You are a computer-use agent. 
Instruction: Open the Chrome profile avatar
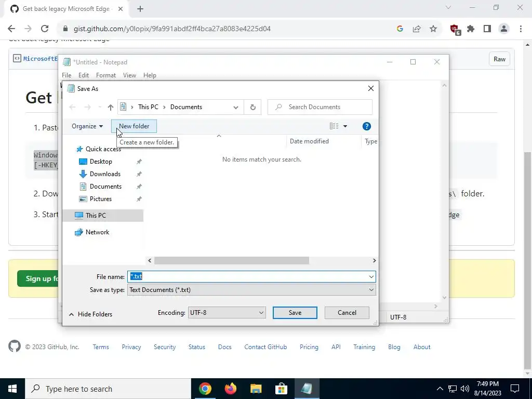504,29
